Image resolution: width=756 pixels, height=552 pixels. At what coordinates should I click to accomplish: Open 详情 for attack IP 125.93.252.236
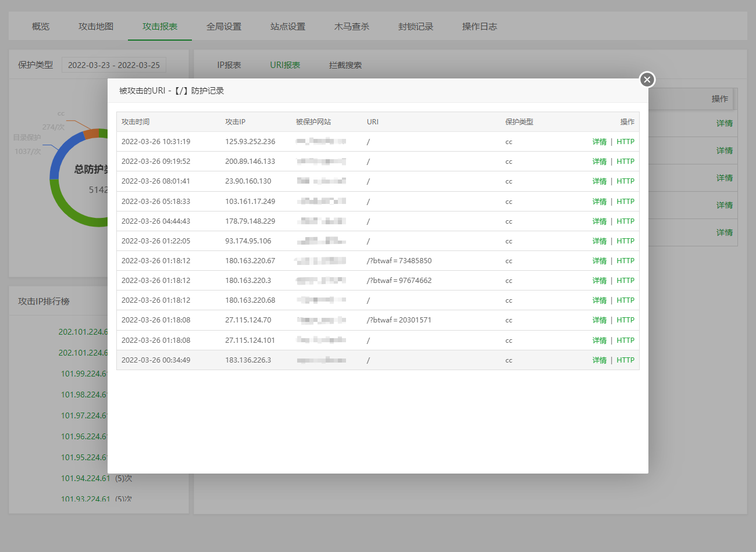pos(599,142)
